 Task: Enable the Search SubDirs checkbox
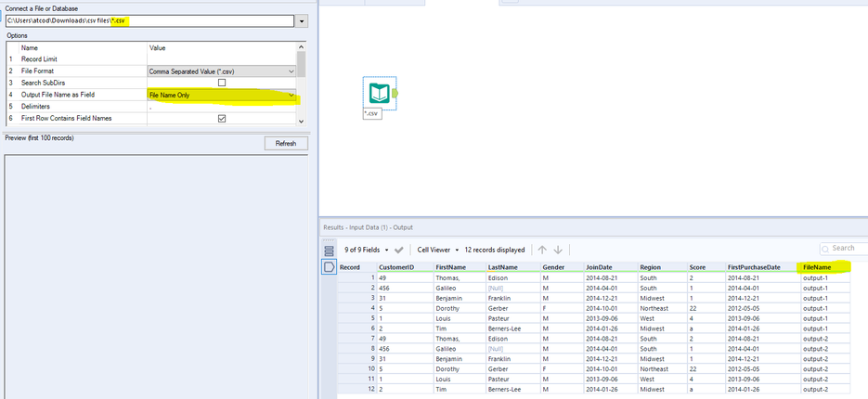(222, 83)
